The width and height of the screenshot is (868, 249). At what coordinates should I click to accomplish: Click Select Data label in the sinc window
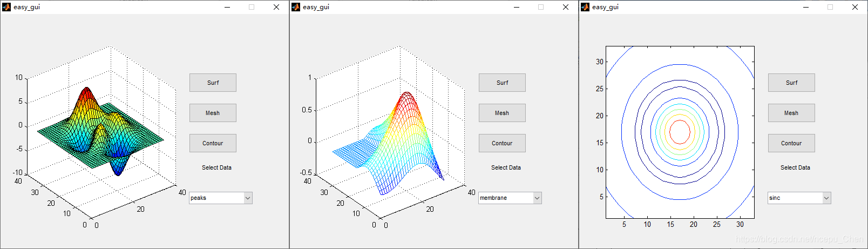pyautogui.click(x=795, y=167)
